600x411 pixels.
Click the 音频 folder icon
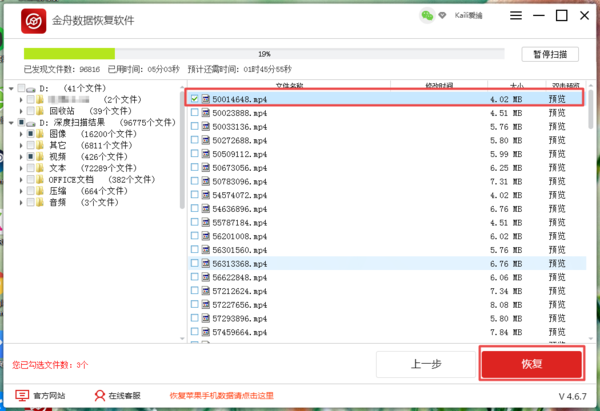tap(40, 202)
